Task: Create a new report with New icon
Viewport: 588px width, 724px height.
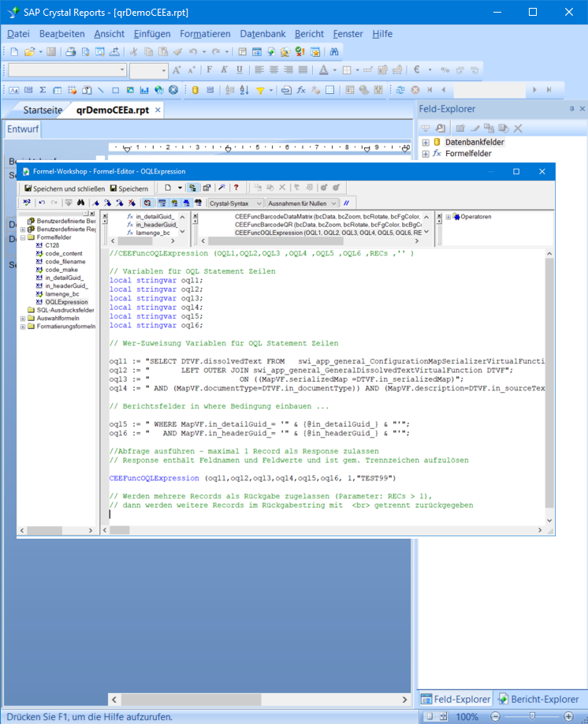Action: pos(14,52)
